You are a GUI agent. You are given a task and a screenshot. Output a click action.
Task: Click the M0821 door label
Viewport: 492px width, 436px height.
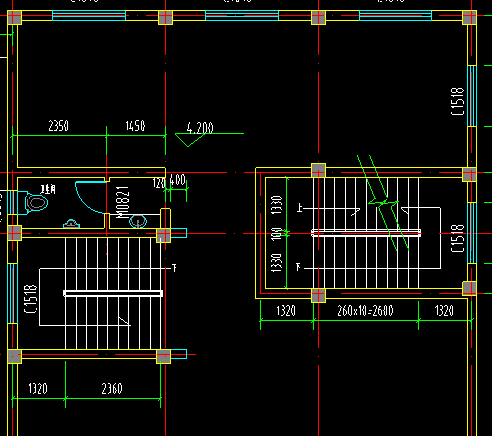(123, 202)
